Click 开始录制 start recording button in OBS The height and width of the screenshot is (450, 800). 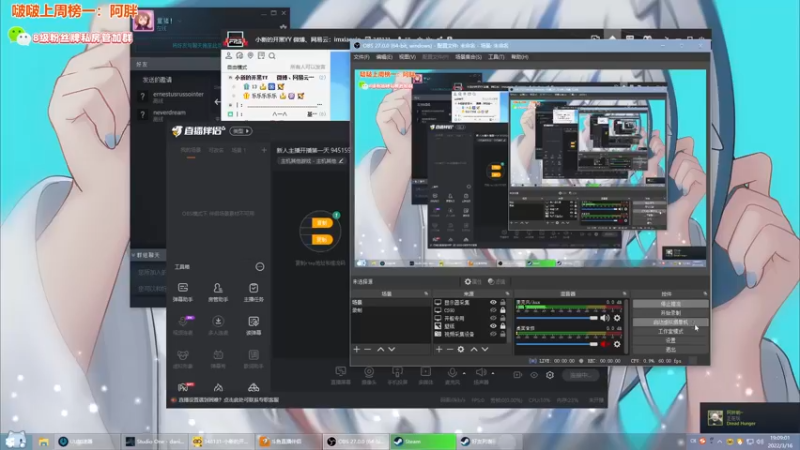click(670, 313)
